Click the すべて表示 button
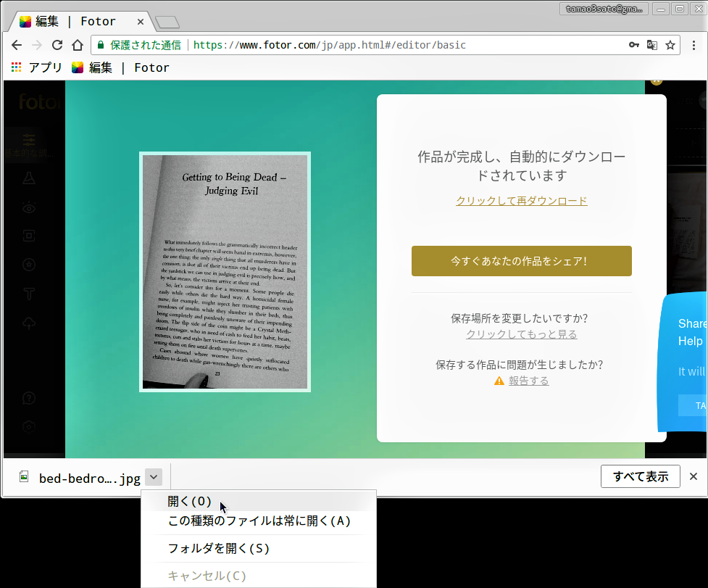 pos(641,476)
